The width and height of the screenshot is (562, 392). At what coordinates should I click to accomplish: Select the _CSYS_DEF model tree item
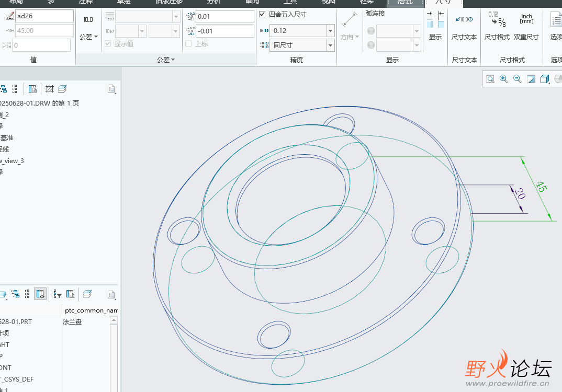pos(17,379)
